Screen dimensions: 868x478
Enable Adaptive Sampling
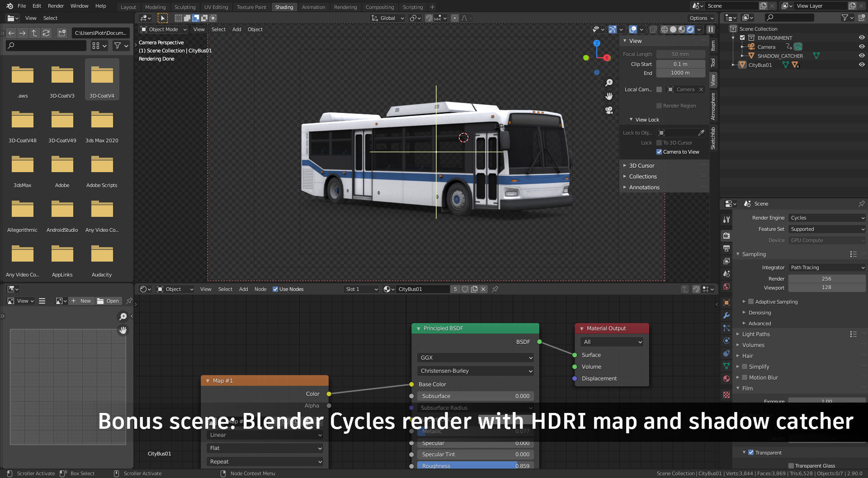pos(751,302)
